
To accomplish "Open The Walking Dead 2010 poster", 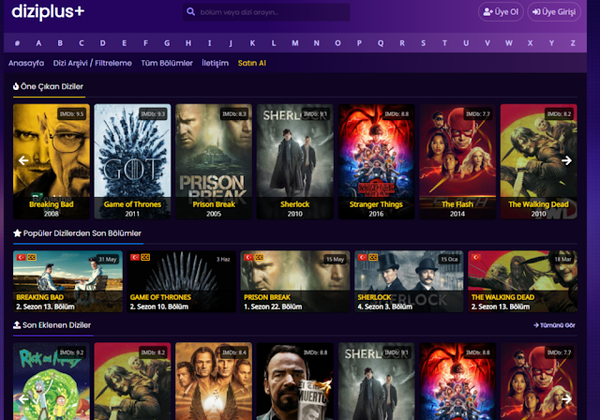I will pyautogui.click(x=538, y=161).
